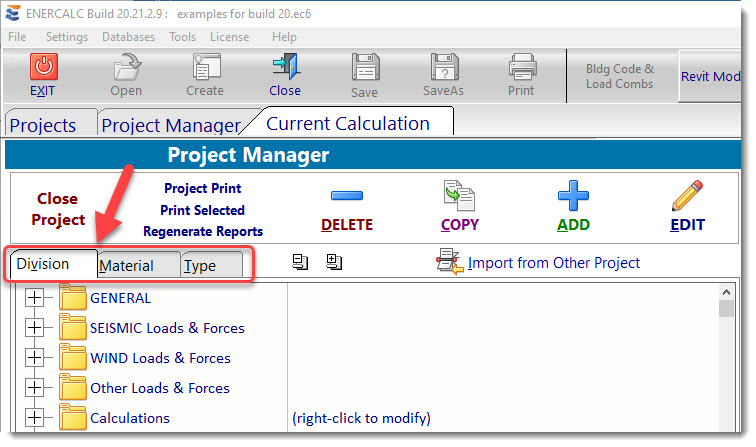Save the project using Save icon
This screenshot has width=756, height=447.
click(x=364, y=68)
